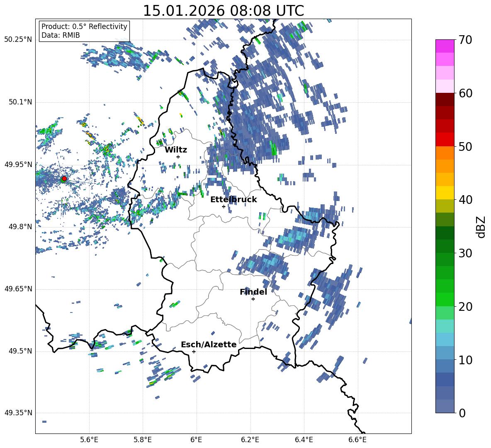Click the Product: 0.5° Reflectivity text
The width and height of the screenshot is (491, 448).
click(84, 27)
